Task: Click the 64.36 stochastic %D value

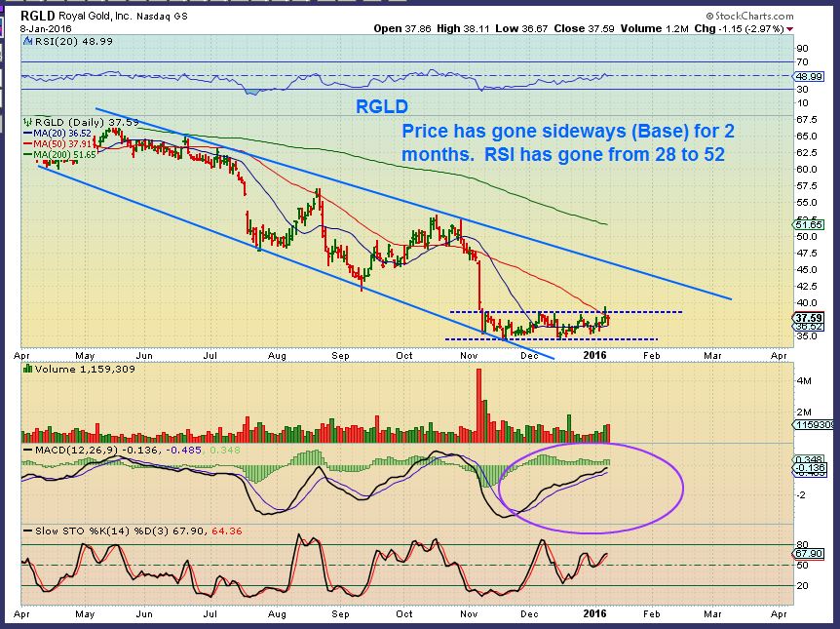Action: (227, 531)
